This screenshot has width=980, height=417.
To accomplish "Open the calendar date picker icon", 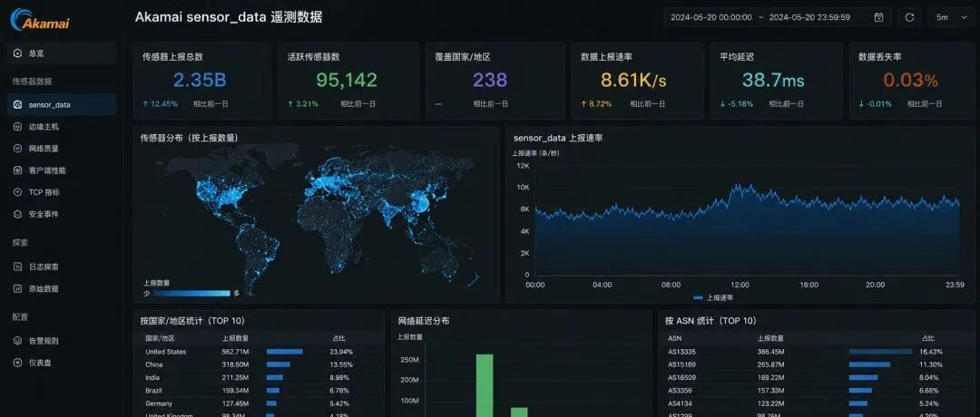I will pos(878,17).
